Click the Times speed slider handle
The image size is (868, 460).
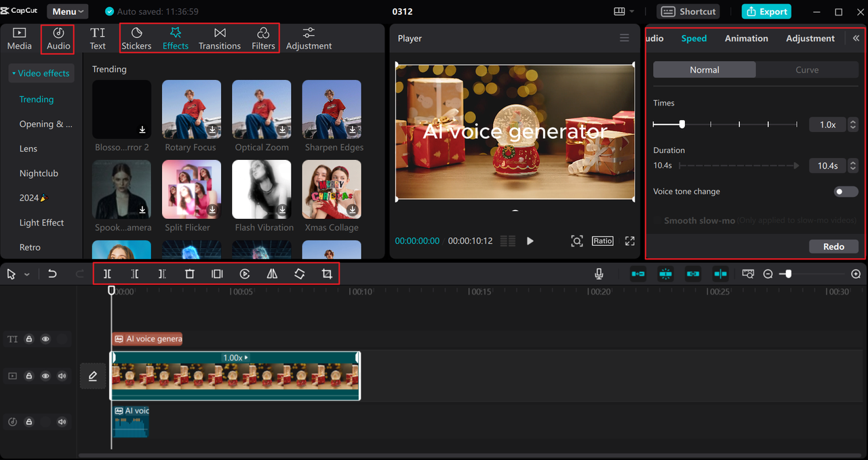[682, 125]
